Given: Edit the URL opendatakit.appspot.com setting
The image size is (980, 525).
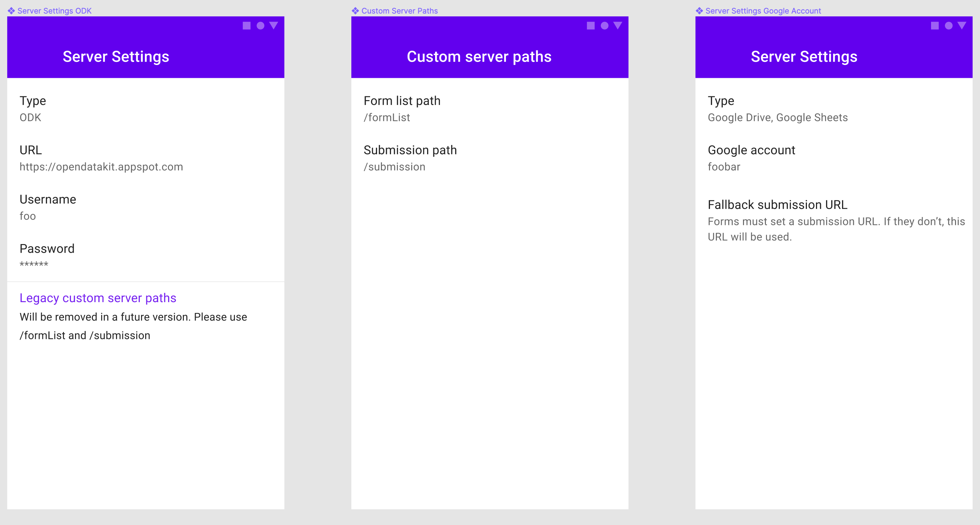Looking at the screenshot, I should click(x=101, y=158).
